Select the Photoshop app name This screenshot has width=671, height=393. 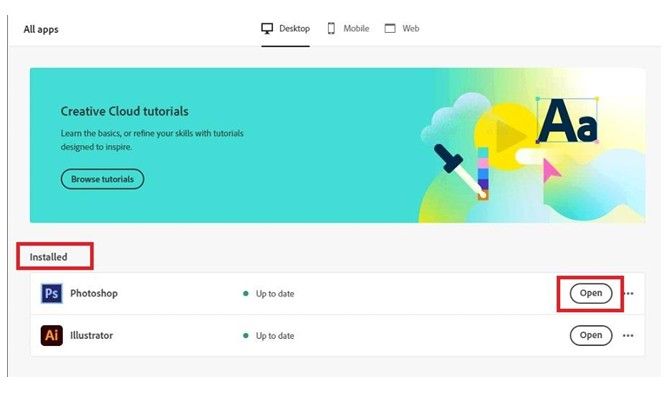[94, 293]
